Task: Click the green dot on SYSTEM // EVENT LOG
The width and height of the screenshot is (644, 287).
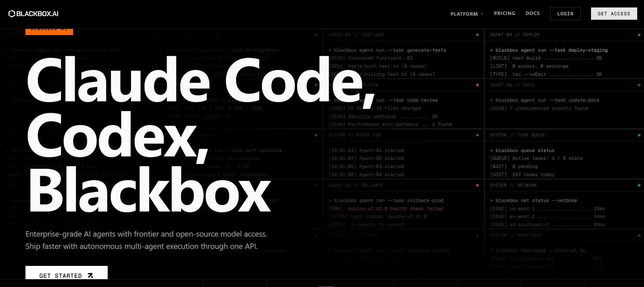Action: point(477,135)
